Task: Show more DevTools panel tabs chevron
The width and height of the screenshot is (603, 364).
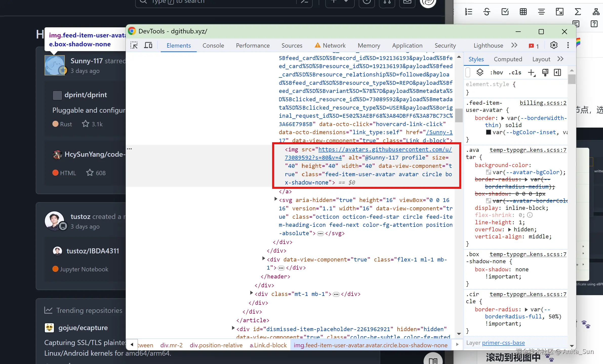Action: [x=514, y=45]
